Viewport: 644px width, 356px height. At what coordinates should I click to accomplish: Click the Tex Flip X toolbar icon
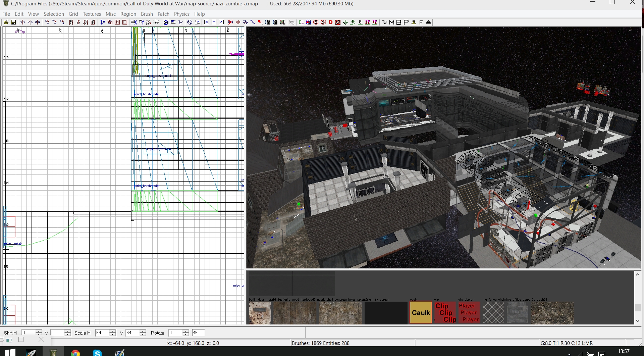click(x=134, y=22)
